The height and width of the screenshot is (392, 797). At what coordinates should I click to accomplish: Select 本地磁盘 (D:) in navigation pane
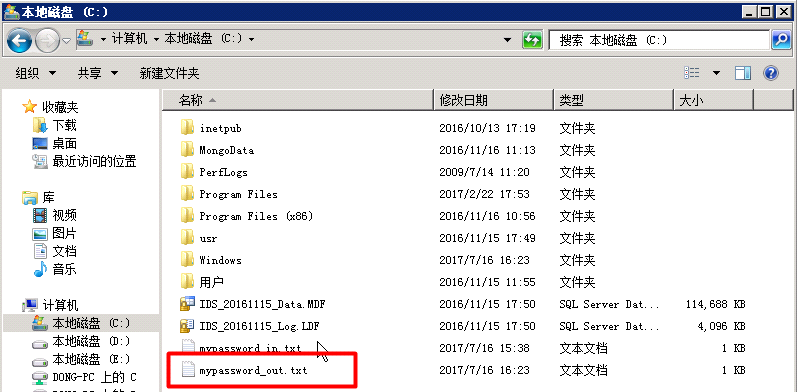91,341
